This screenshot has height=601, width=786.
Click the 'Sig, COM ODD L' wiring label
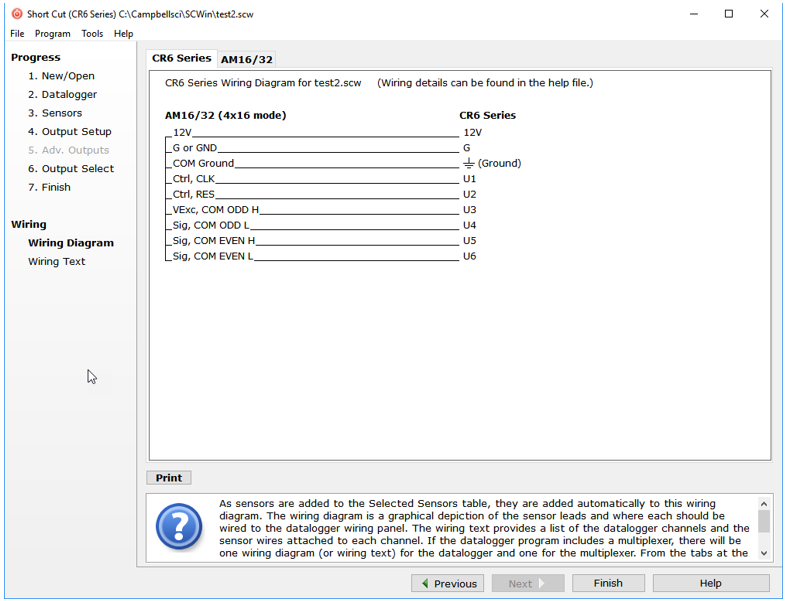tap(211, 225)
